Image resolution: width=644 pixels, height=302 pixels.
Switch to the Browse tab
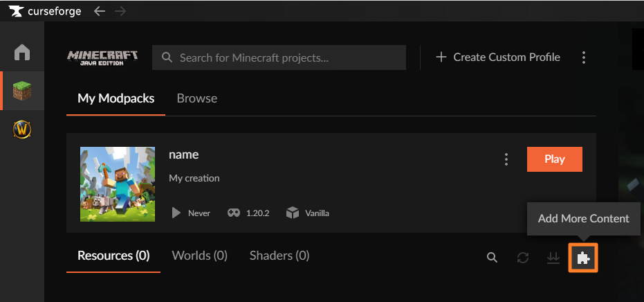click(196, 98)
